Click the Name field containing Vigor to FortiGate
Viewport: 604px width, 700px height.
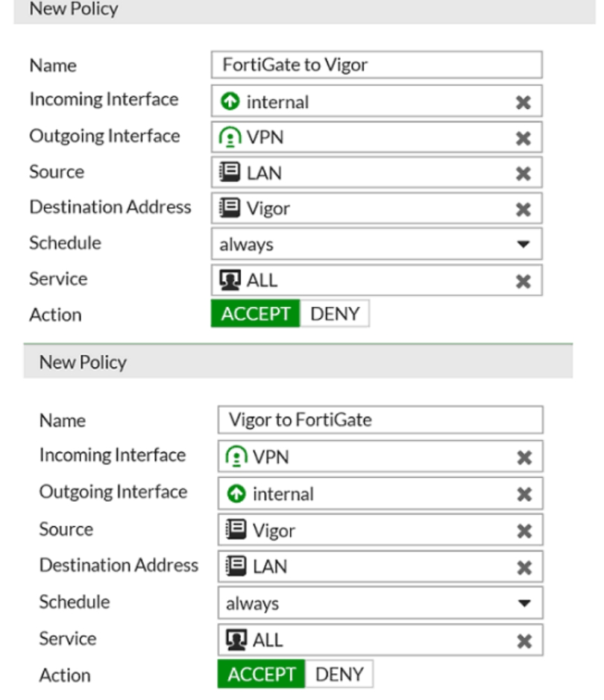tap(380, 420)
